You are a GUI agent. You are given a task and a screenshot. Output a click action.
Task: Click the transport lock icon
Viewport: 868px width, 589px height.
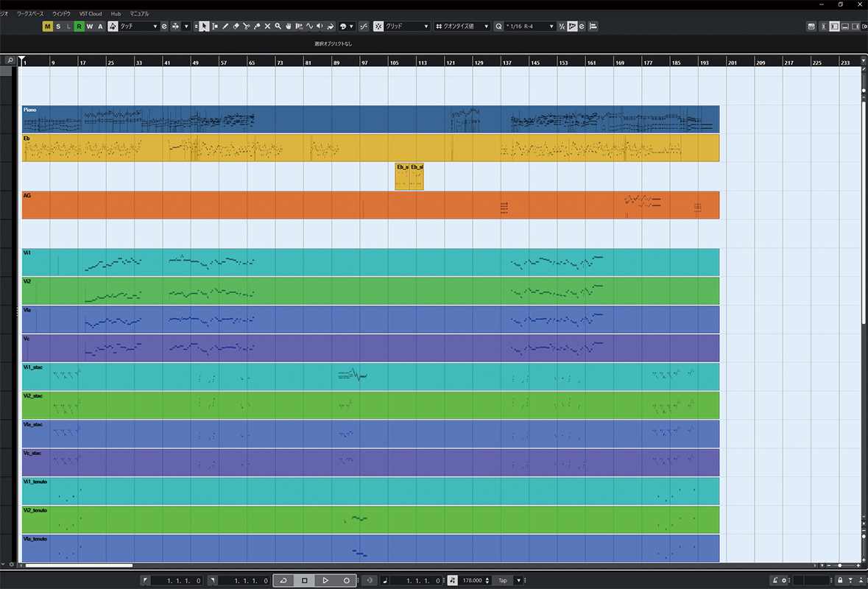[x=840, y=580]
